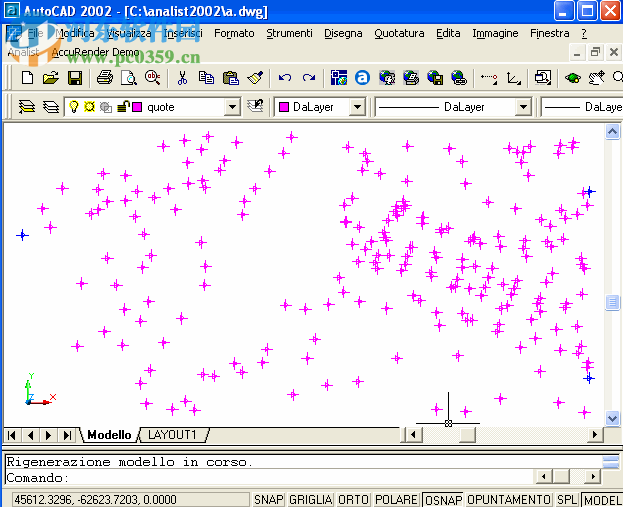Click vertical scrollbar thumb

(612, 302)
